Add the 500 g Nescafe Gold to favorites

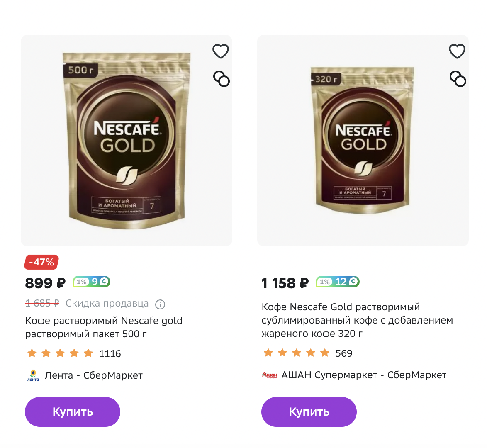(221, 51)
